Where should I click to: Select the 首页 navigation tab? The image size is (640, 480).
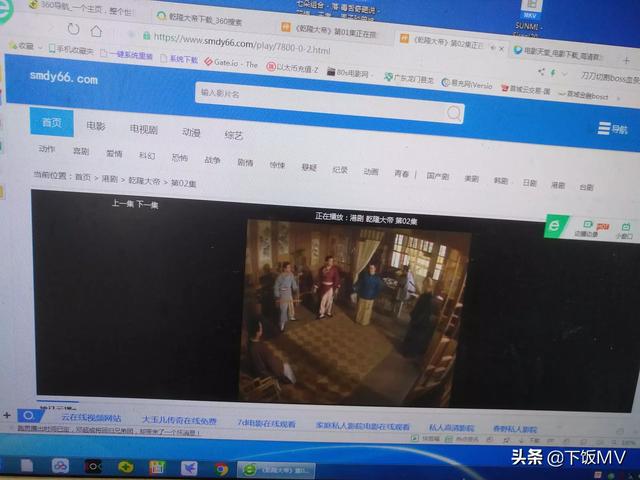52,122
